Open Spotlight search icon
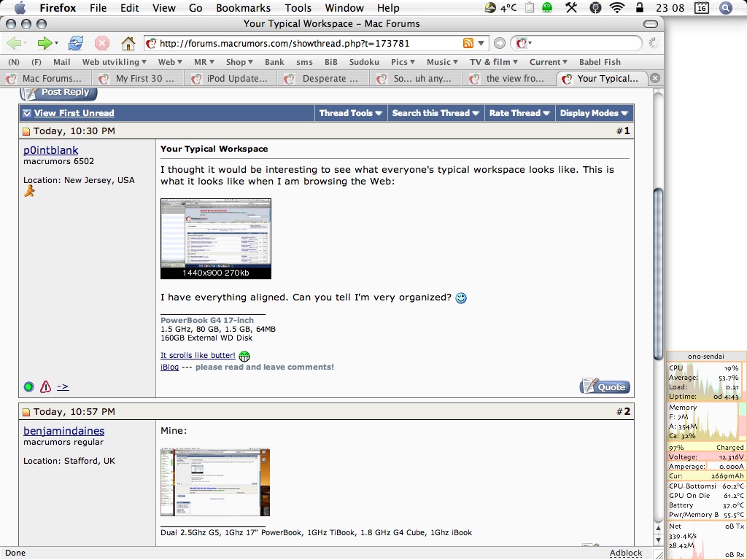This screenshot has width=747, height=560. point(725,7)
